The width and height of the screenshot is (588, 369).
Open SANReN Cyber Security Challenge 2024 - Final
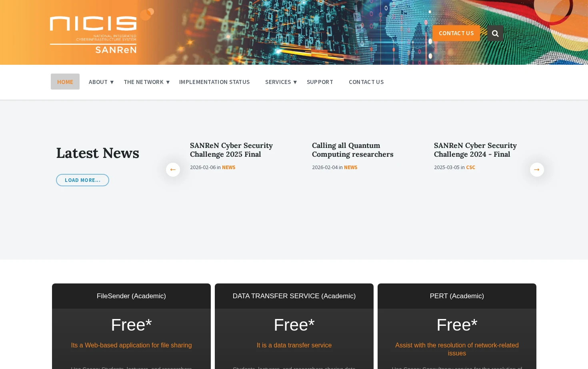click(475, 150)
